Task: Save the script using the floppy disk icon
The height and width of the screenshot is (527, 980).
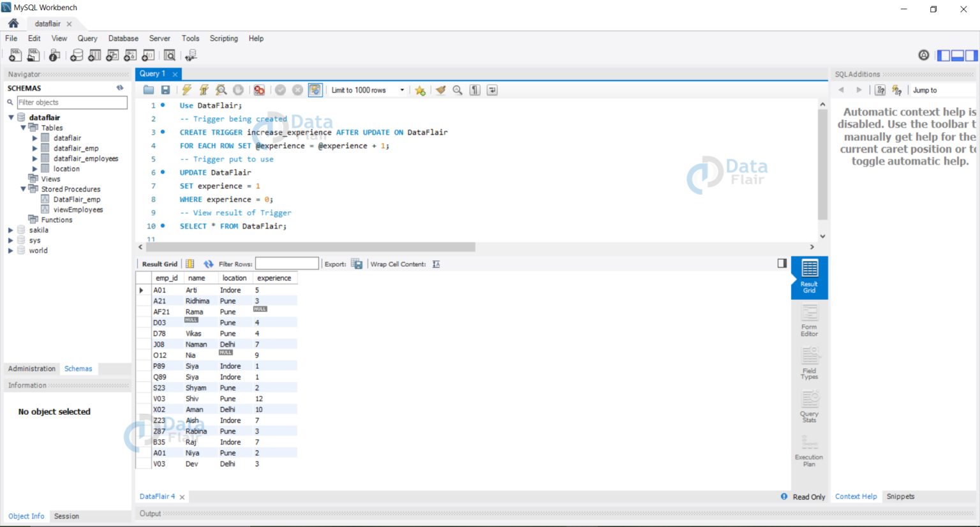Action: 165,90
